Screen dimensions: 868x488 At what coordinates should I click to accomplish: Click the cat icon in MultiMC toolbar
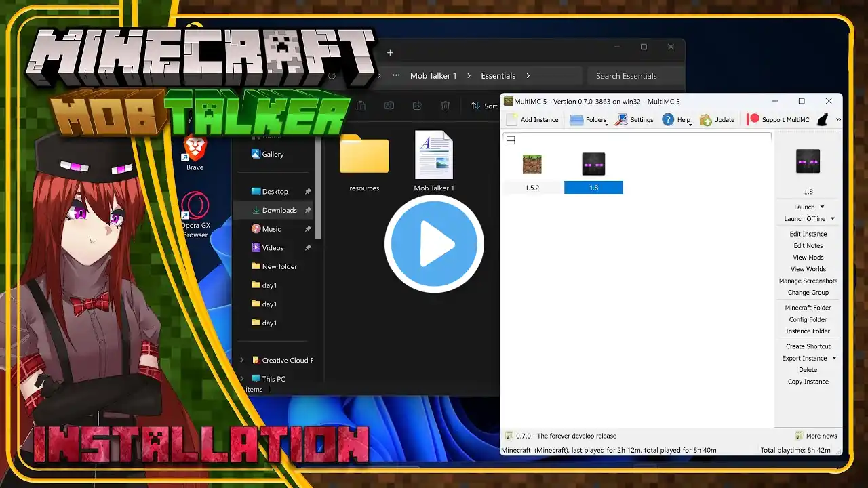[x=823, y=119]
